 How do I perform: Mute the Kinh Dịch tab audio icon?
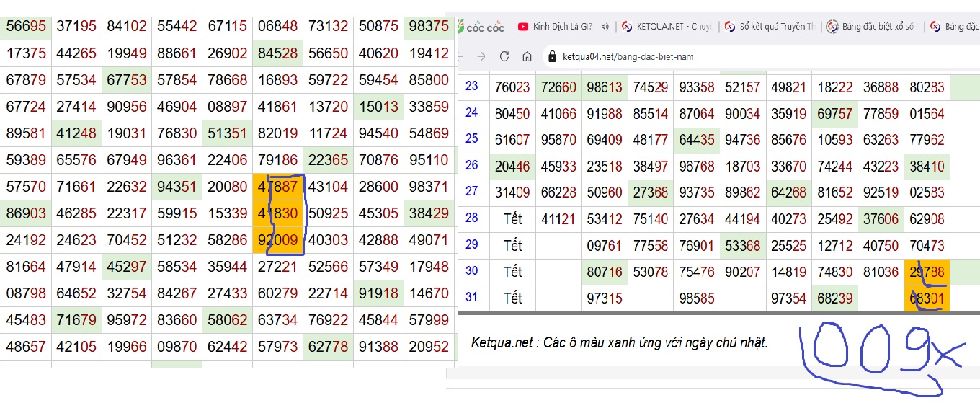pyautogui.click(x=605, y=27)
